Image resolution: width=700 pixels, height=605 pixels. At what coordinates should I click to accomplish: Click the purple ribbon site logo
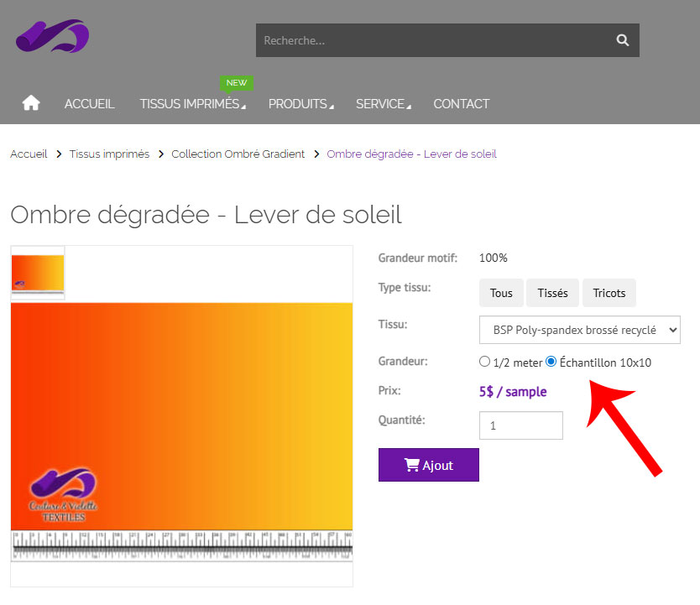(x=52, y=36)
